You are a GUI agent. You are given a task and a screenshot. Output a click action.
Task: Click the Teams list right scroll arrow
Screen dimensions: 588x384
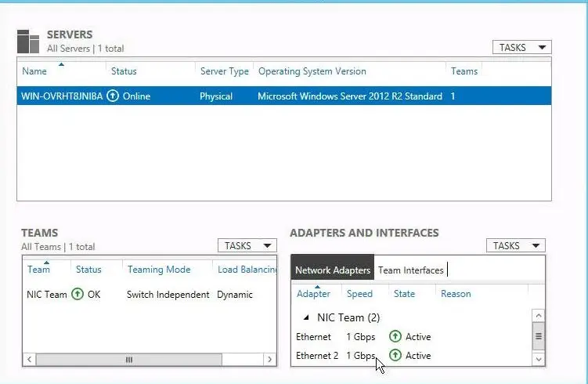click(269, 360)
